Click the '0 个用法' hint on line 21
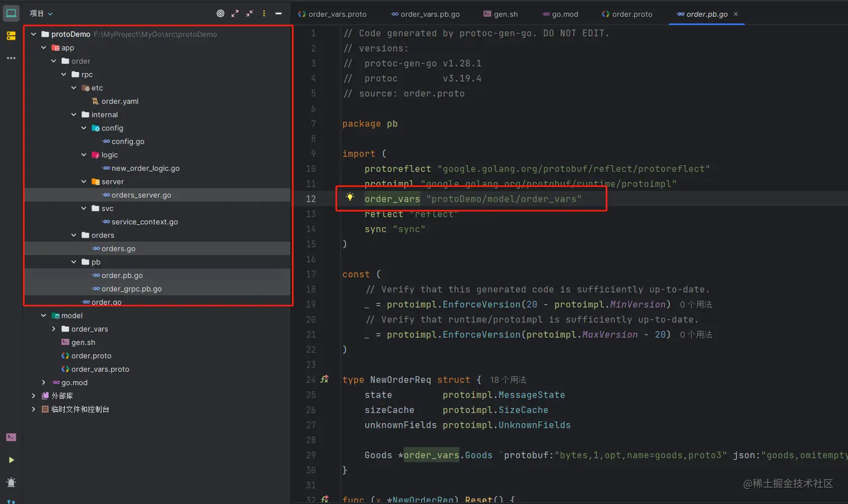Image resolution: width=848 pixels, height=504 pixels. point(696,335)
